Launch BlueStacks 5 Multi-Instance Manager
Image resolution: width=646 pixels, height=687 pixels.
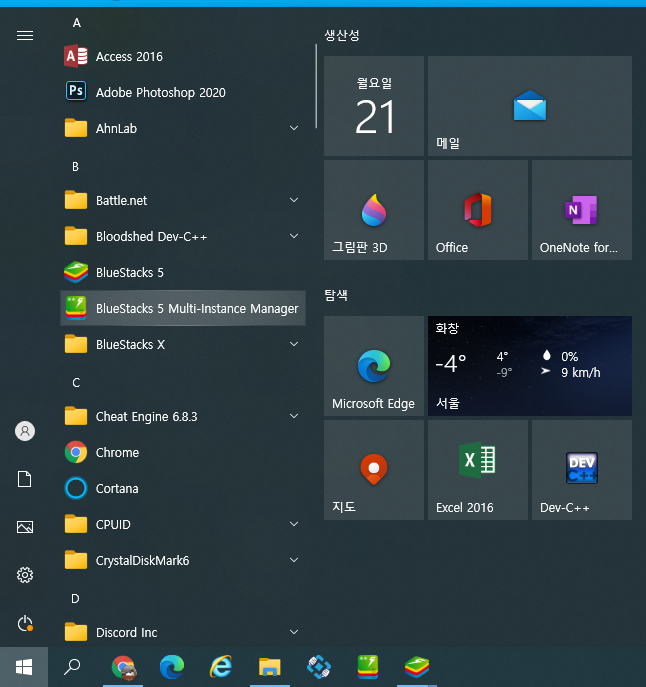coord(183,308)
